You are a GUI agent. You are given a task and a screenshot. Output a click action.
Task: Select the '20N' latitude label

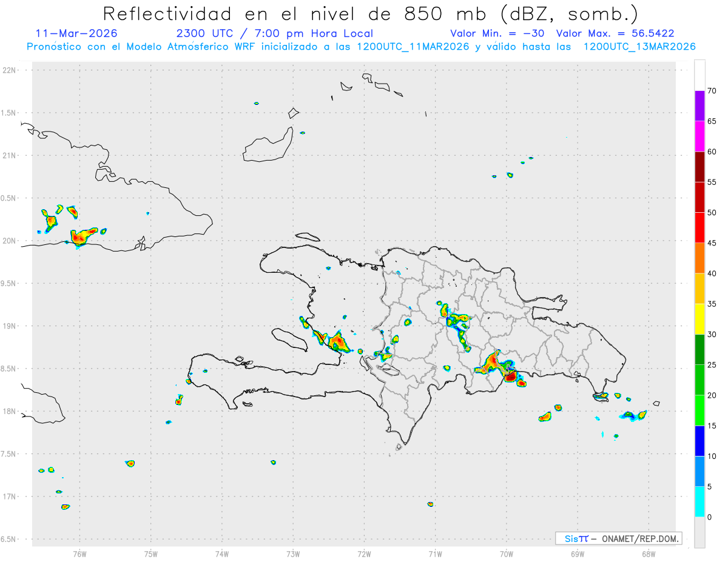(10, 241)
